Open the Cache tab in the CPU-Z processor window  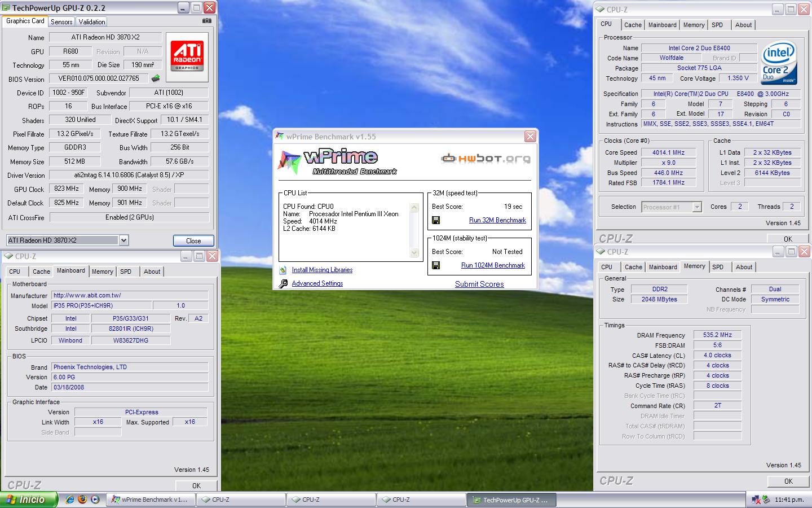(633, 25)
